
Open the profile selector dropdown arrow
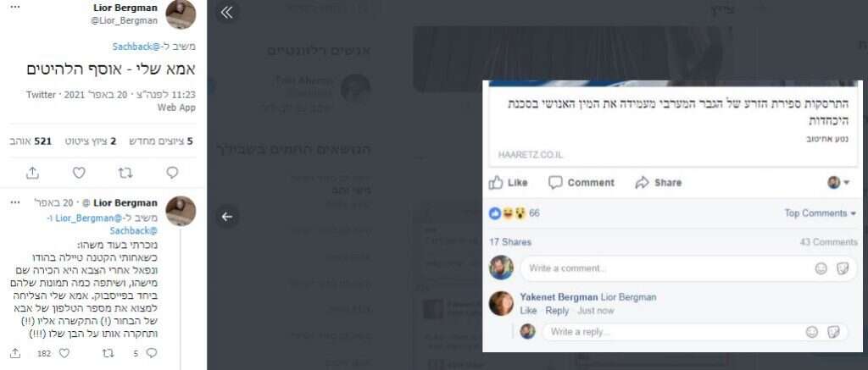tap(847, 183)
